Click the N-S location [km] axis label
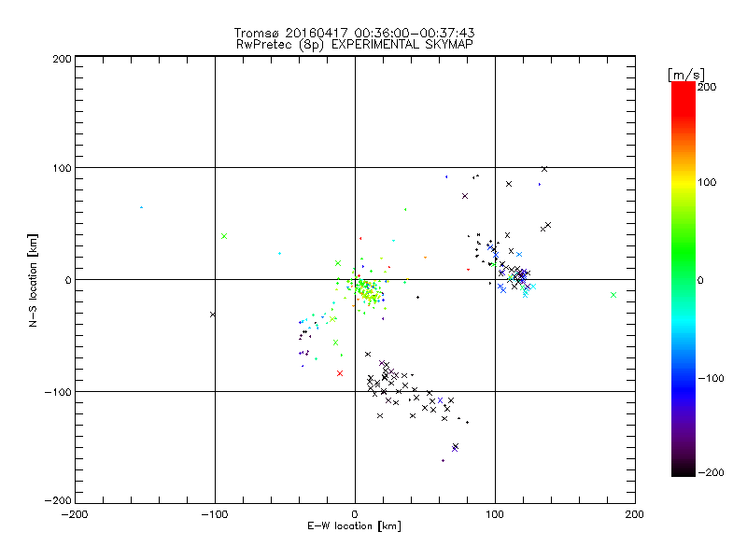747x560 pixels. (33, 281)
